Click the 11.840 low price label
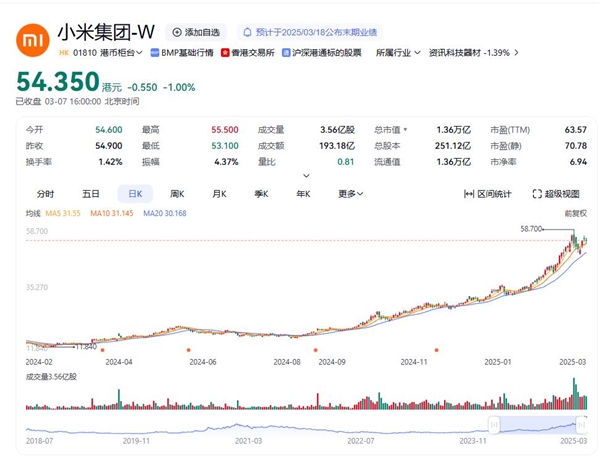The width and height of the screenshot is (600, 460). click(86, 347)
